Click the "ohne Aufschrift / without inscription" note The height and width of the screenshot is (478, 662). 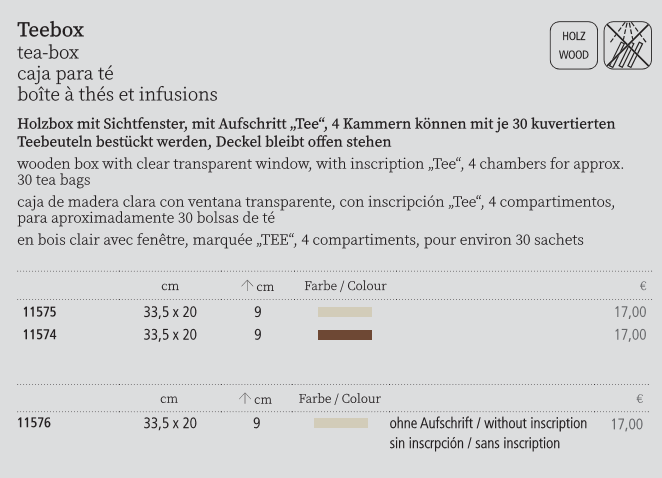488,424
